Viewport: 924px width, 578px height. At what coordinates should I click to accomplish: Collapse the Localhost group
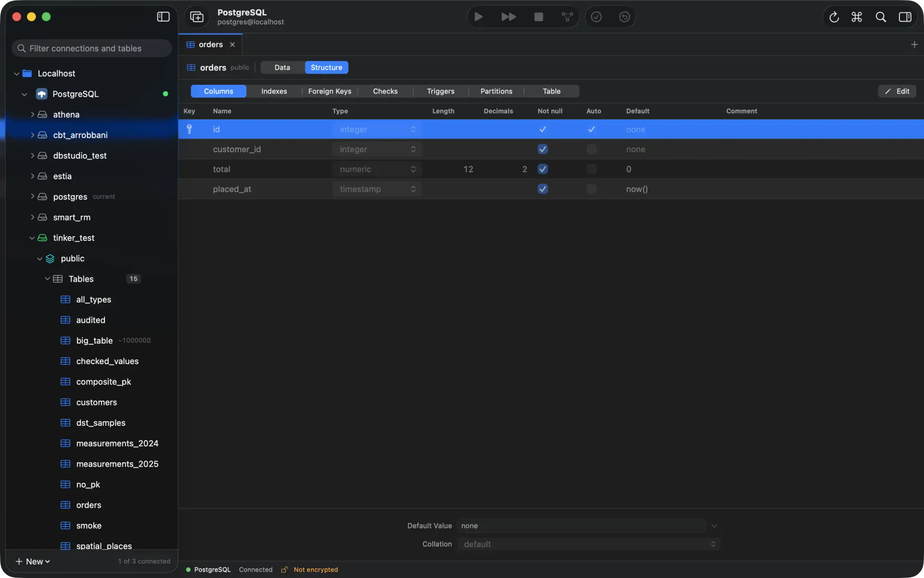tap(17, 74)
